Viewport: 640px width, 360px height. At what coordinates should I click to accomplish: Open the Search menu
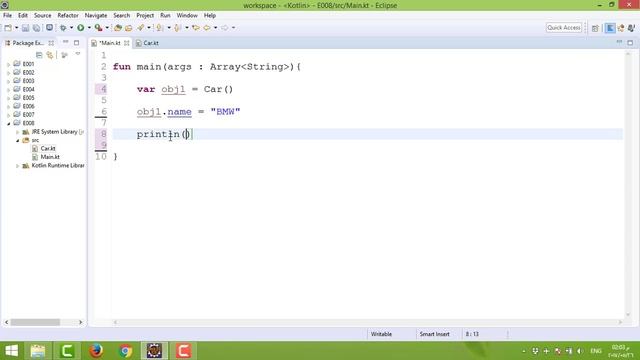pyautogui.click(x=122, y=16)
